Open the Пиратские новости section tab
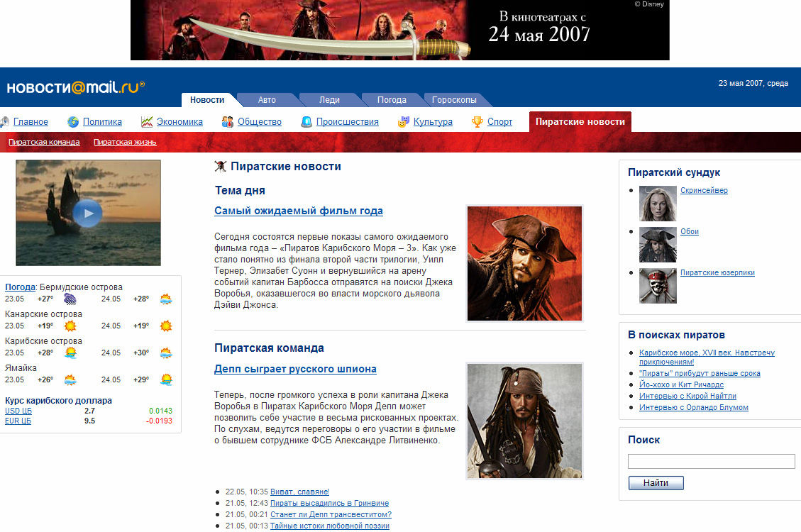The height and width of the screenshot is (532, 801). tap(580, 122)
